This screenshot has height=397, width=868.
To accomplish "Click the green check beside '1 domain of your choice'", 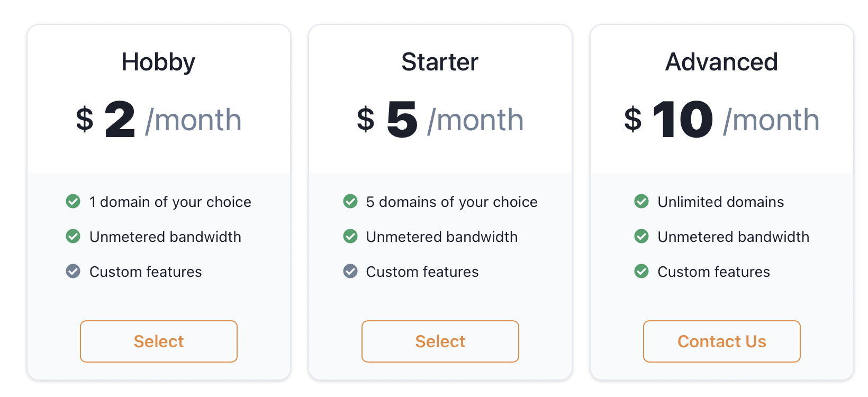I will 73,202.
